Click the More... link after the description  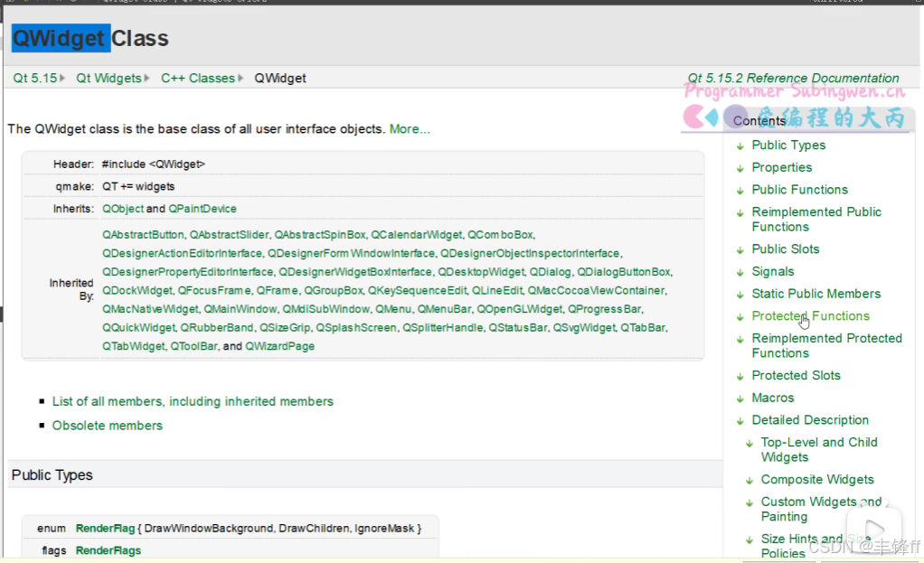click(x=410, y=129)
